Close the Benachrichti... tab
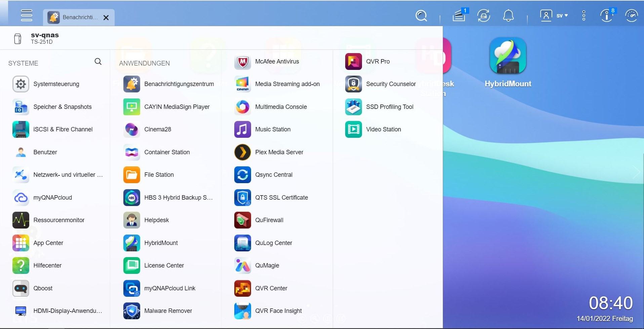The image size is (644, 329). (106, 17)
